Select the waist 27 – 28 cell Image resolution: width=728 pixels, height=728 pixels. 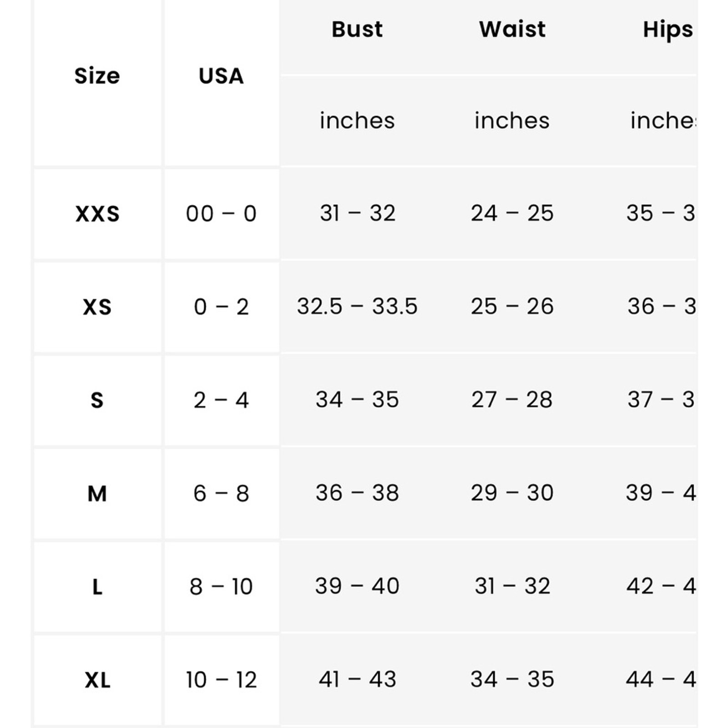[512, 399]
